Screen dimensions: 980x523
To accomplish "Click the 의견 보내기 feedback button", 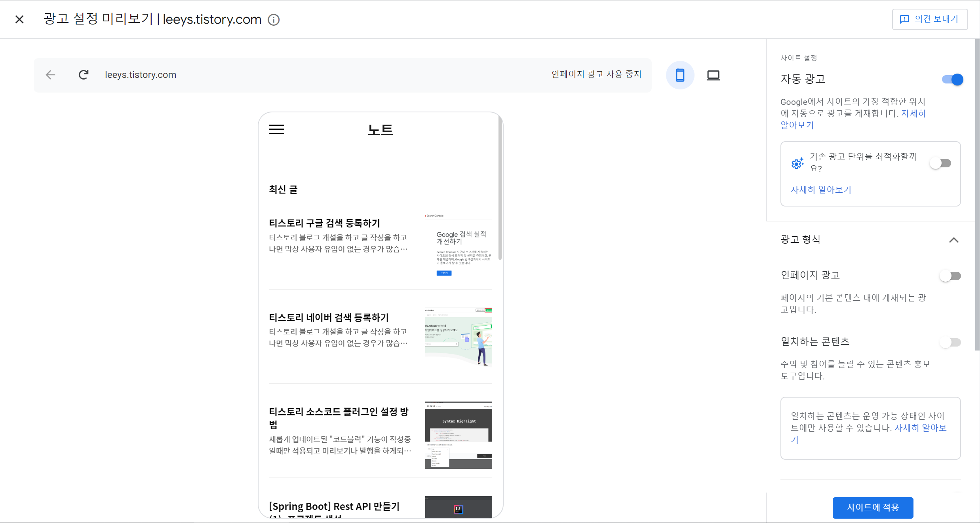I will [929, 19].
